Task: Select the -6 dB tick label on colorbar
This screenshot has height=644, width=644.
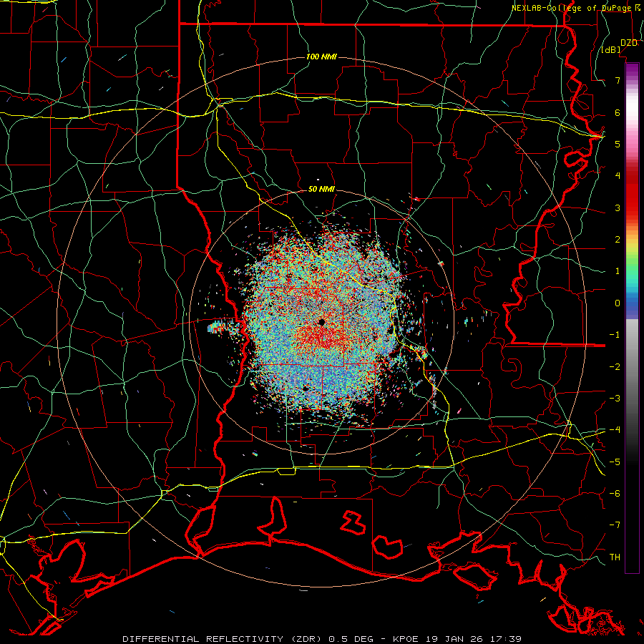Action: click(x=615, y=493)
